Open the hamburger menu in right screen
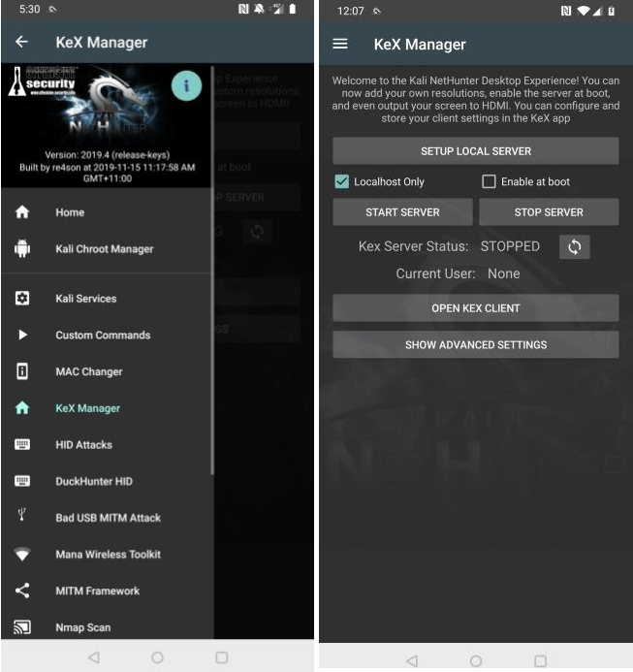 point(340,44)
